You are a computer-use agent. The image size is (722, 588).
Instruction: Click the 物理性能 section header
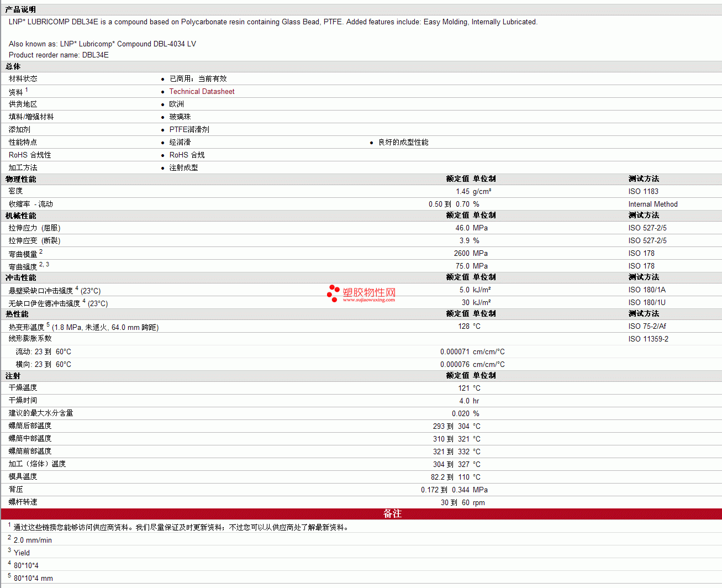[x=20, y=179]
